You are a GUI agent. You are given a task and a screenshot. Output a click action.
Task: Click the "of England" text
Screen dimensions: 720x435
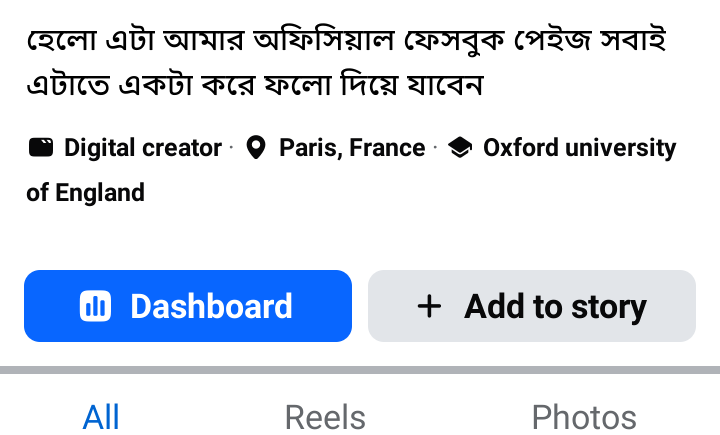coord(85,192)
